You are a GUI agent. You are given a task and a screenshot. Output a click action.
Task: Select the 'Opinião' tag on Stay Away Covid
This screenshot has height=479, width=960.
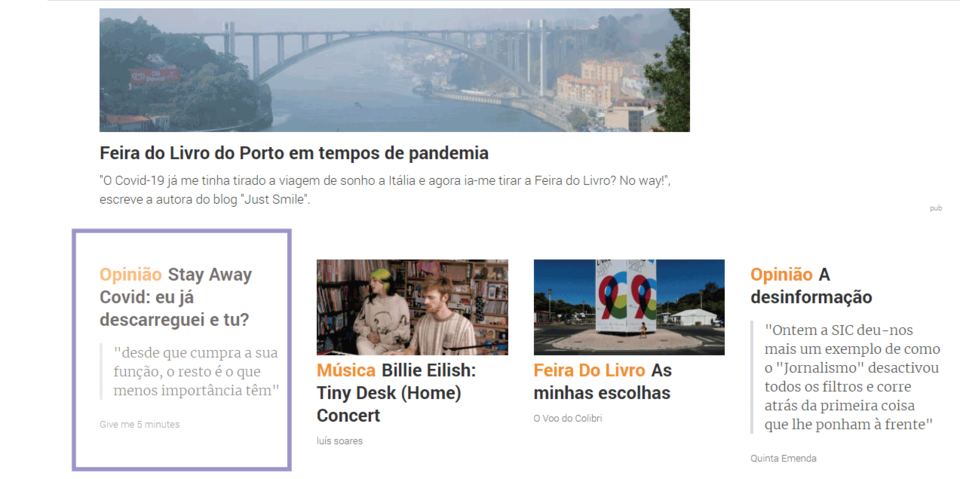(130, 274)
